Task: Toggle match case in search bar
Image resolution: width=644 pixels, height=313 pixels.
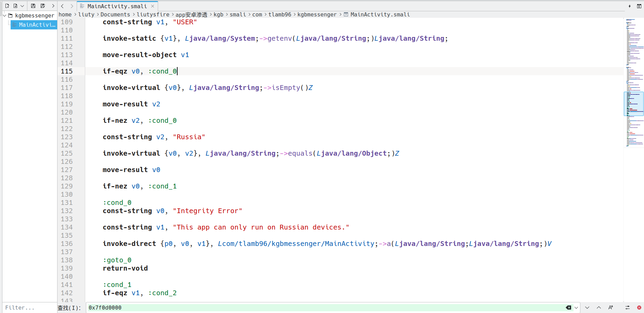Action: pyautogui.click(x=611, y=308)
